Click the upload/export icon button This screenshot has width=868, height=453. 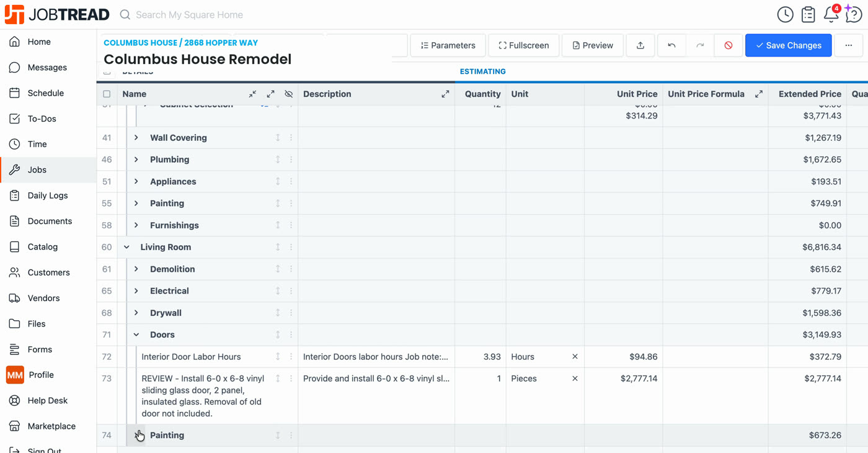point(640,45)
